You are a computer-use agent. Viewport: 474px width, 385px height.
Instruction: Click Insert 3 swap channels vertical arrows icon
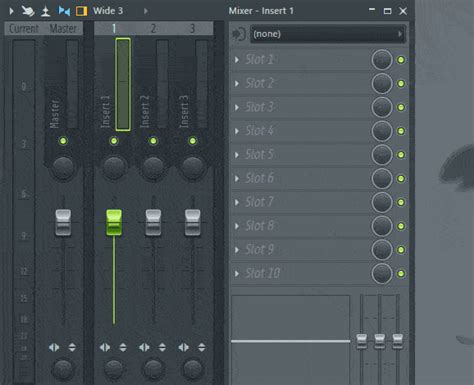tap(202, 348)
